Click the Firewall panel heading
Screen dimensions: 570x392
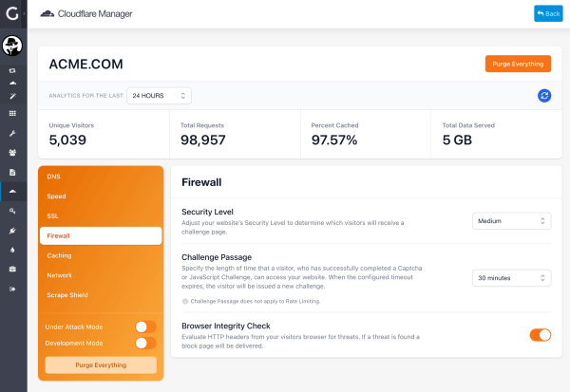[201, 182]
